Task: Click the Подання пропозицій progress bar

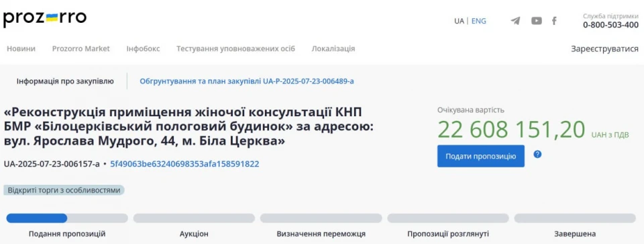Action: (67, 218)
